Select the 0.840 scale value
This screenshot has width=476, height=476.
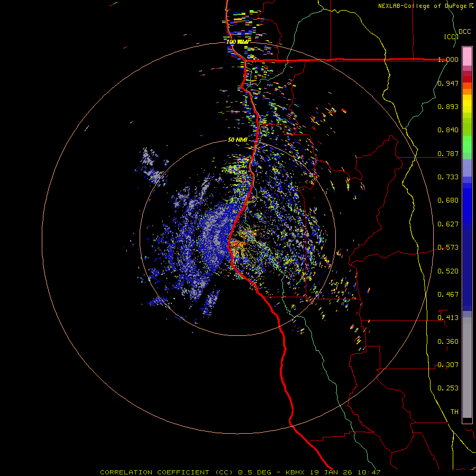tap(448, 130)
